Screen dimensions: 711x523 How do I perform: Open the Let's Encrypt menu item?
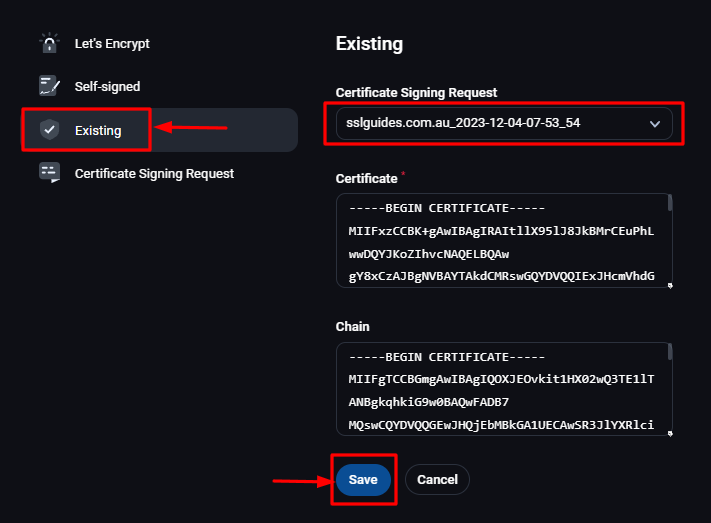click(x=112, y=44)
